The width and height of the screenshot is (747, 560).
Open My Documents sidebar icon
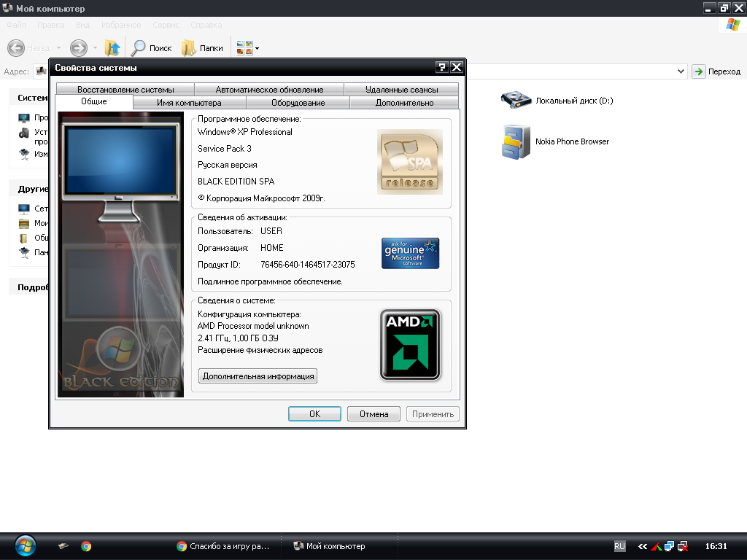(x=24, y=223)
